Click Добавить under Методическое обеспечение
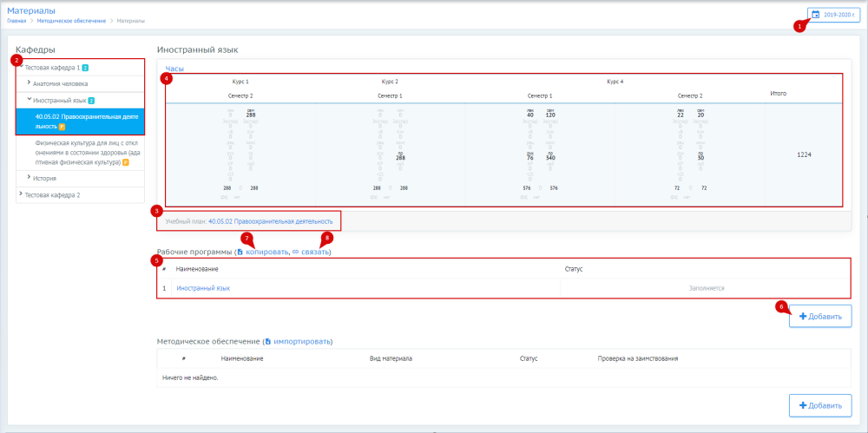The width and height of the screenshot is (868, 433). [x=820, y=405]
